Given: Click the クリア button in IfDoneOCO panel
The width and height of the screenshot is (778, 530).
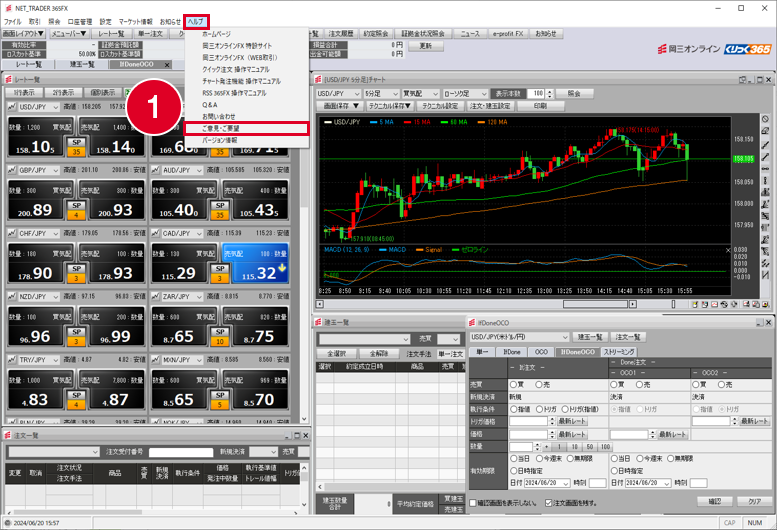Looking at the screenshot, I should pyautogui.click(x=754, y=502).
